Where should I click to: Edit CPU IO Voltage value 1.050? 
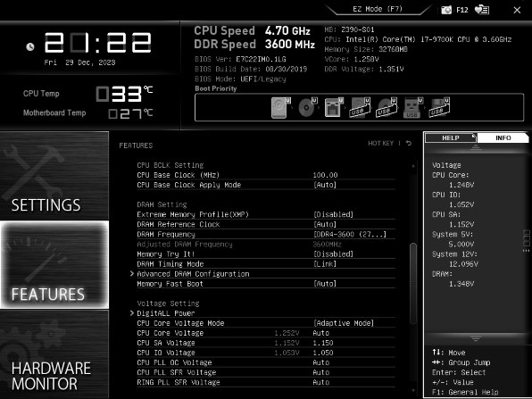(x=323, y=353)
